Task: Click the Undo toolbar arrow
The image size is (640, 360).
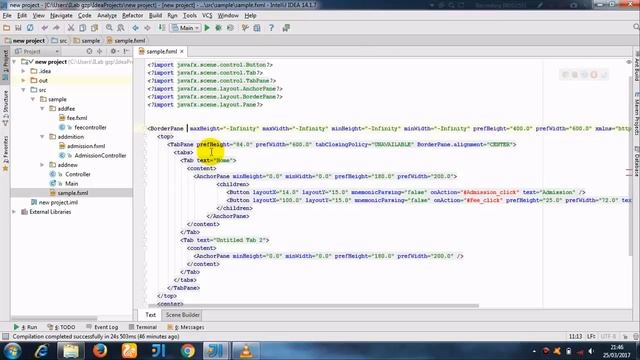Action: [x=44, y=28]
